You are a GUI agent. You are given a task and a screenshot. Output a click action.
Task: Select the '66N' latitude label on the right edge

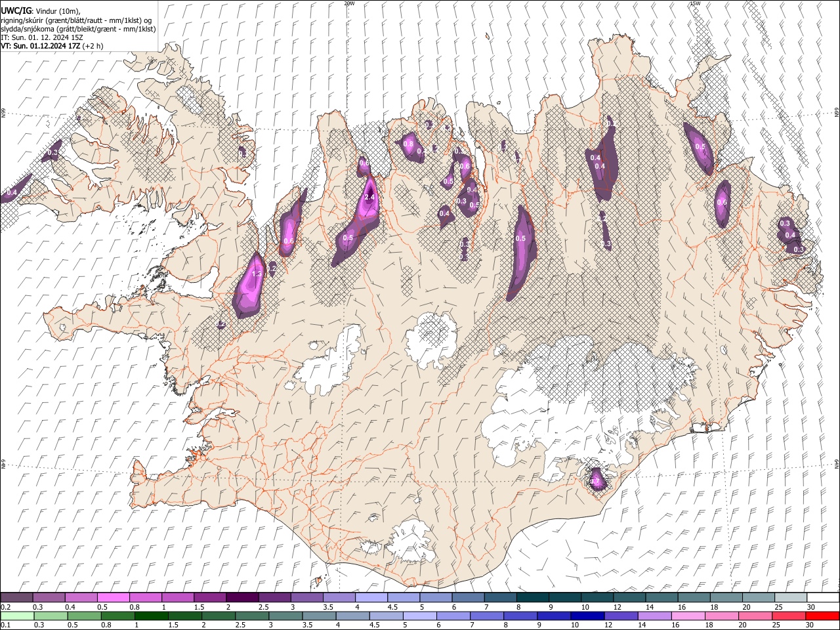click(x=837, y=113)
